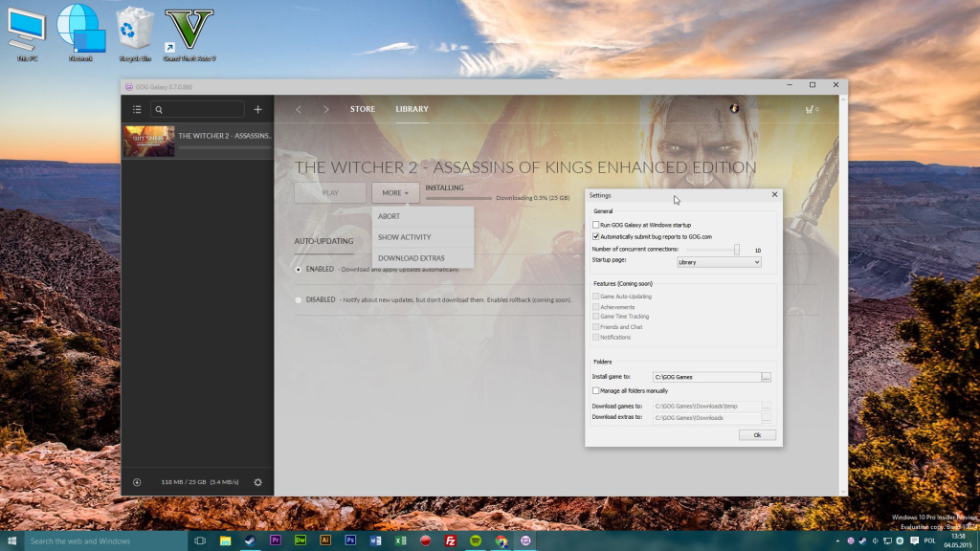Go back with the left navigation arrow
Viewport: 980px width, 551px height.
pyautogui.click(x=299, y=110)
